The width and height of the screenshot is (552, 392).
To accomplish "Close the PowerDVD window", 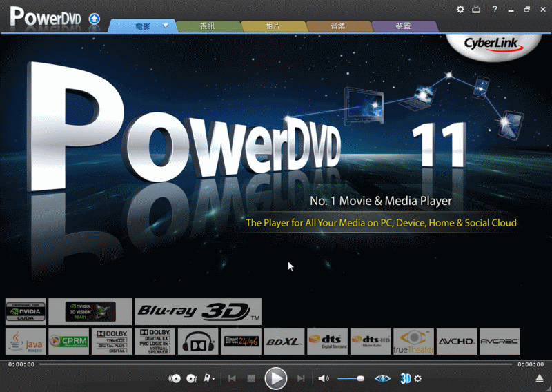I will tap(543, 10).
